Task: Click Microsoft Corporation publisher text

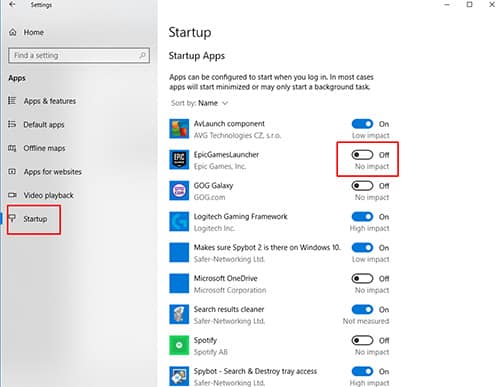Action: coord(230,290)
